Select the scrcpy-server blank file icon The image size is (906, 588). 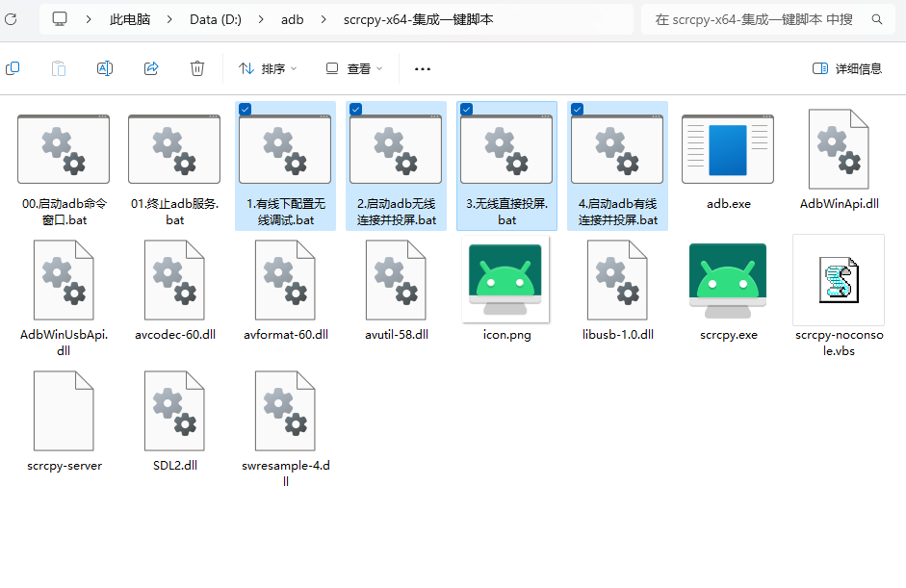coord(64,411)
